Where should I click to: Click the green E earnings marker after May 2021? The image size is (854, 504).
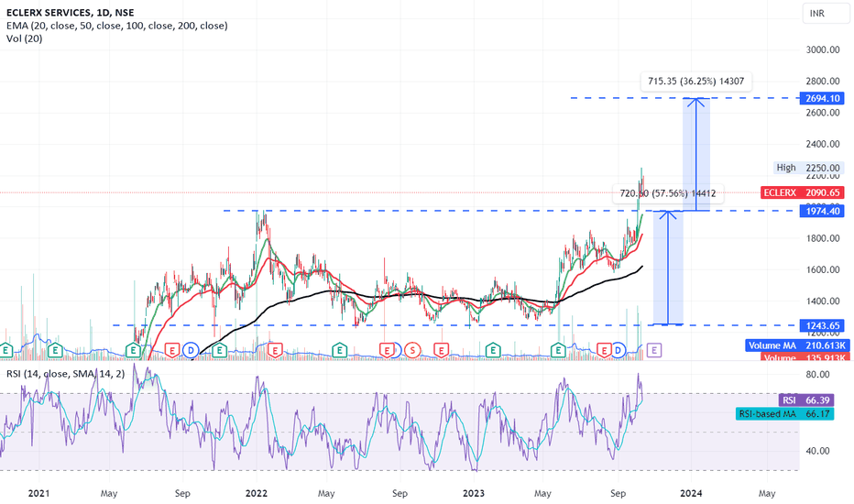click(x=133, y=350)
